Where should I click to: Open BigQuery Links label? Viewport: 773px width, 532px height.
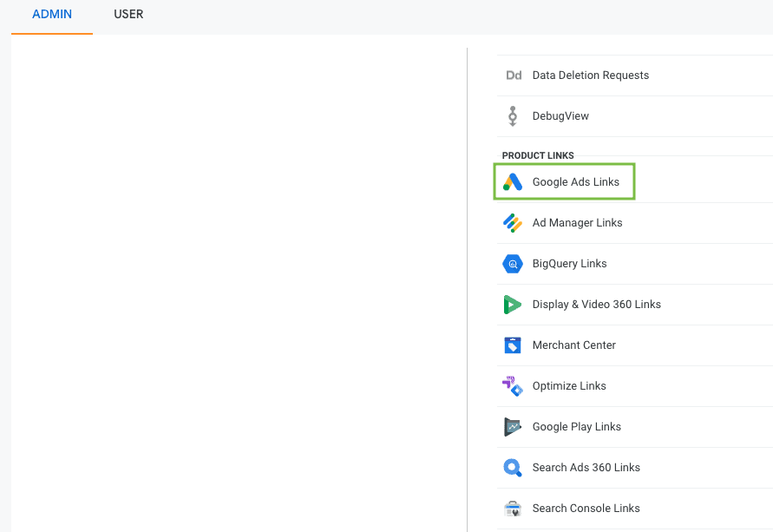tap(569, 264)
